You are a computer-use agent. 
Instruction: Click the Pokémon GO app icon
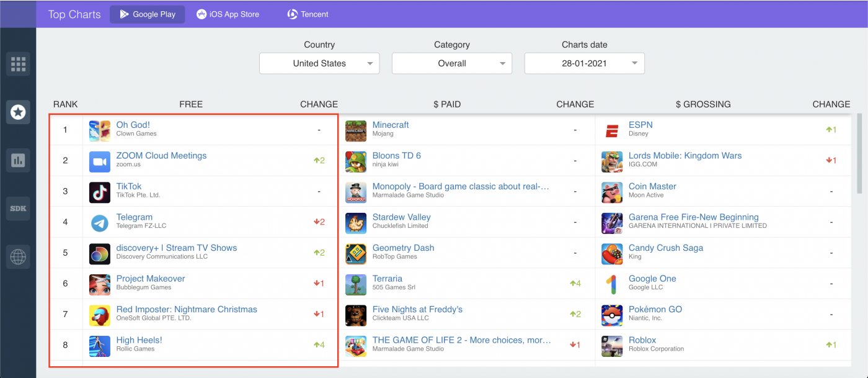pos(612,315)
